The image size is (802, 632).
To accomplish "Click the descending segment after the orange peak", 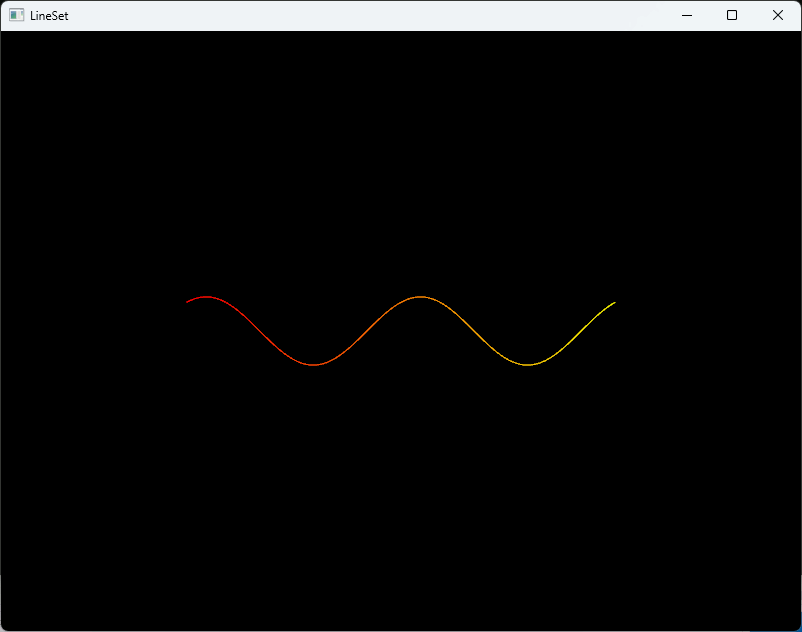I will (474, 331).
